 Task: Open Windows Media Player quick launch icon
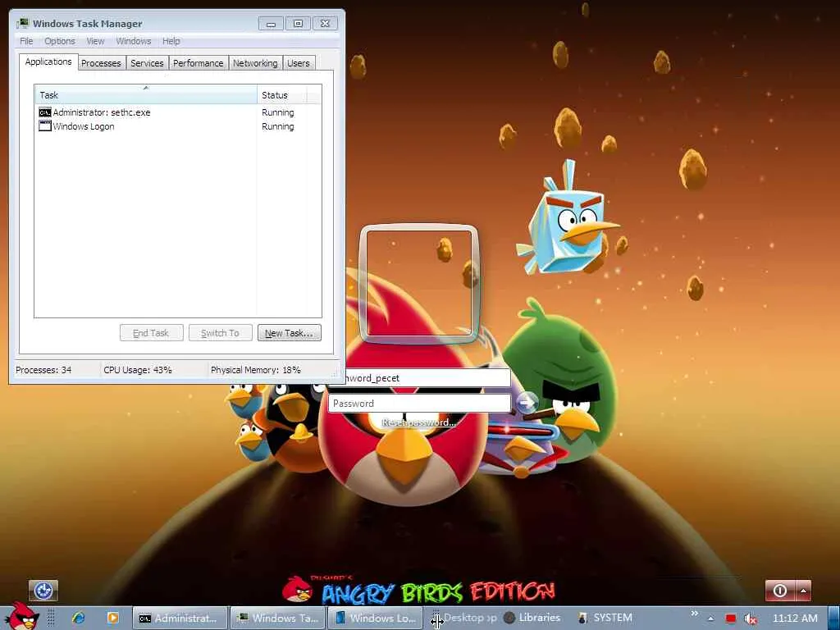[x=112, y=618]
